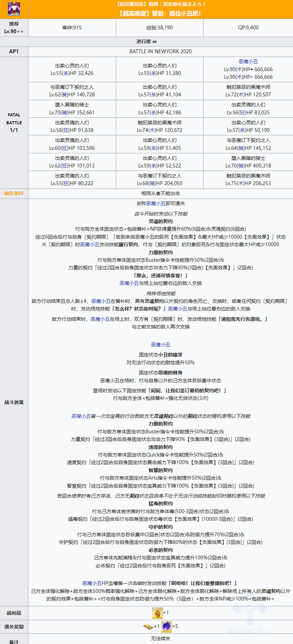
Task: Click the 牵绊:915 cell
Action: (72, 28)
